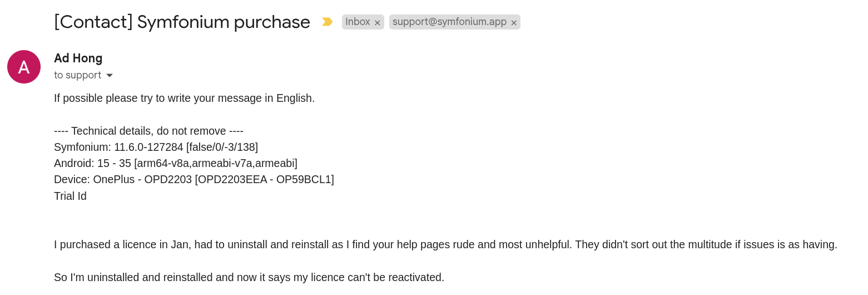Click the Trial Id line
The height and width of the screenshot is (295, 868).
click(x=70, y=196)
